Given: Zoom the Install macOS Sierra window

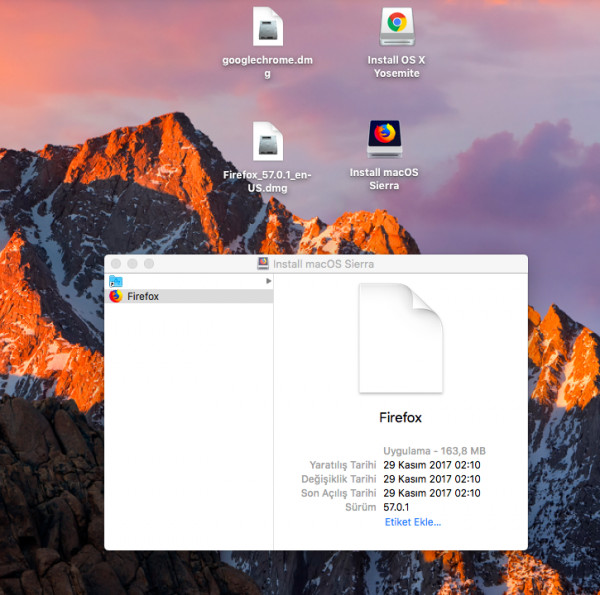Looking at the screenshot, I should 149,264.
